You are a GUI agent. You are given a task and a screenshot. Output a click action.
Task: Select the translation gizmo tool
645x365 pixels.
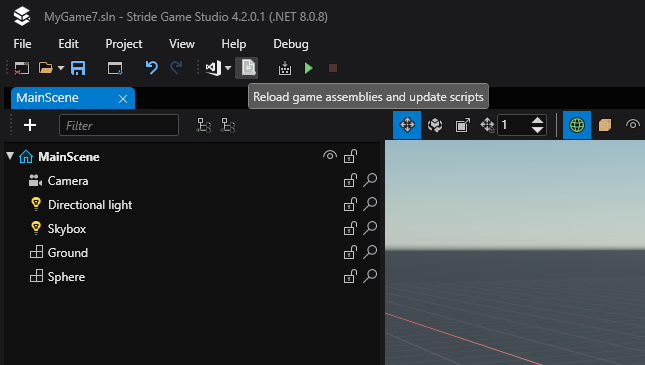[407, 125]
